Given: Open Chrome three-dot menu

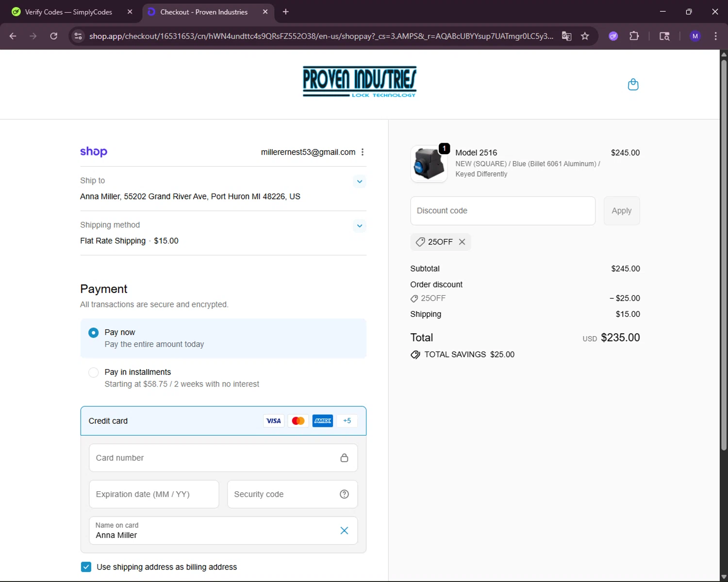Looking at the screenshot, I should click(715, 36).
